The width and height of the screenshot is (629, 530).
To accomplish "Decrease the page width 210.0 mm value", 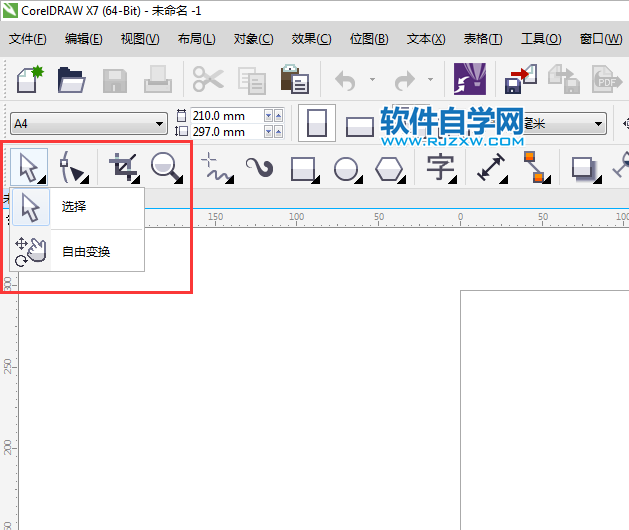I will [x=268, y=116].
